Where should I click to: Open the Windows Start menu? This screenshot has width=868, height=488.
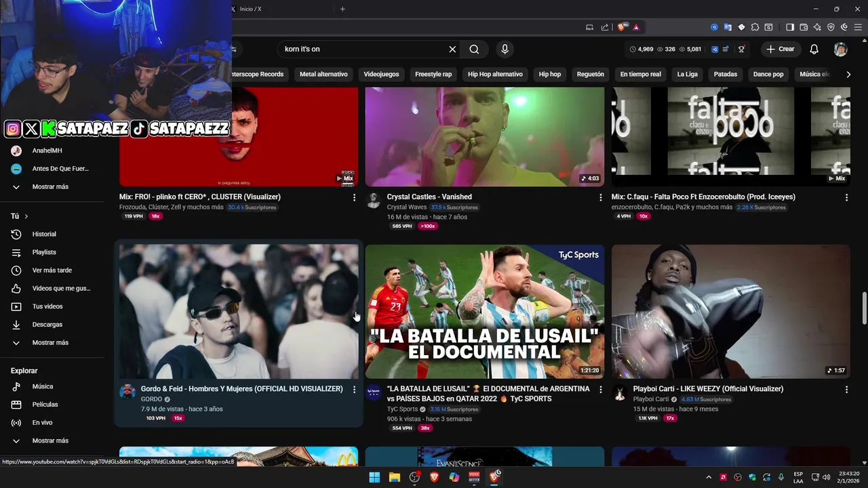(374, 477)
